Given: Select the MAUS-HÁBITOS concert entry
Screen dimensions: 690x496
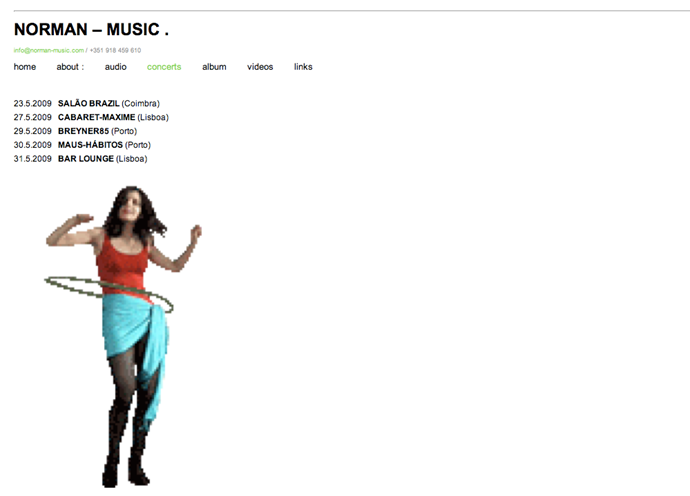Looking at the screenshot, I should pos(90,145).
